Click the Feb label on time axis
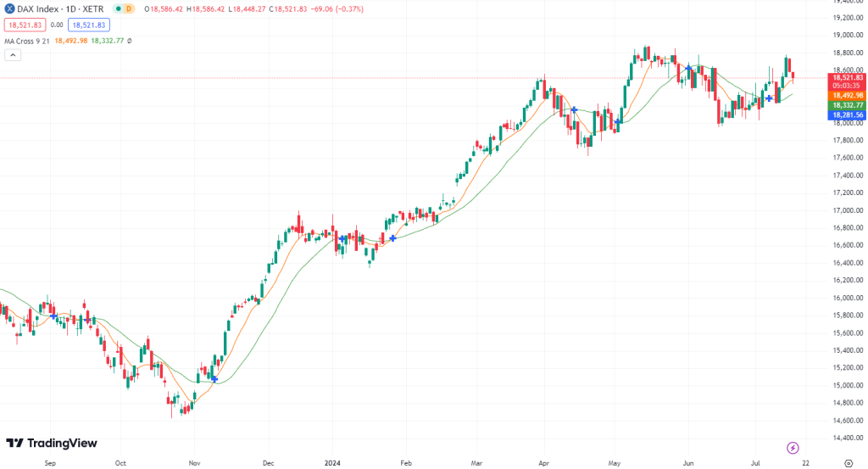This screenshot has width=868, height=469. click(406, 463)
